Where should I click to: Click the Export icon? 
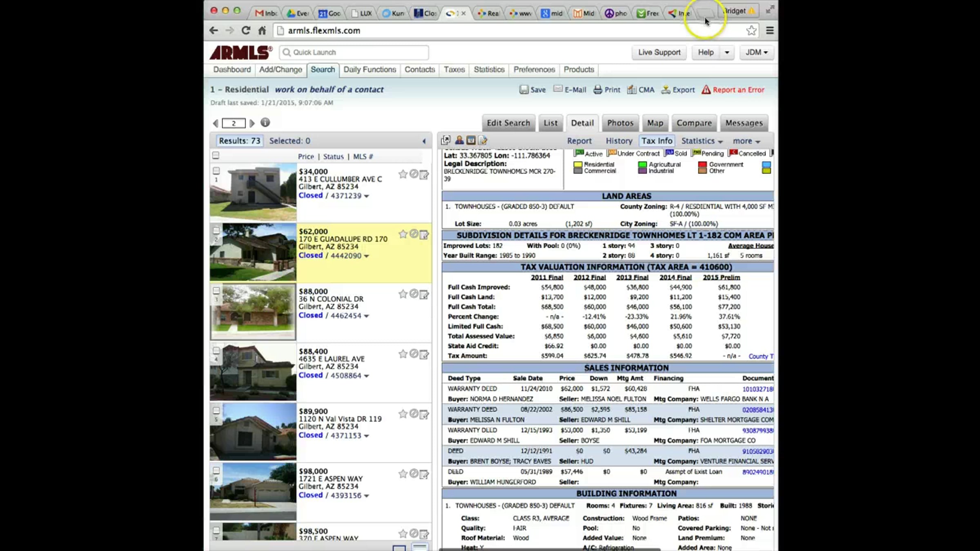(666, 90)
